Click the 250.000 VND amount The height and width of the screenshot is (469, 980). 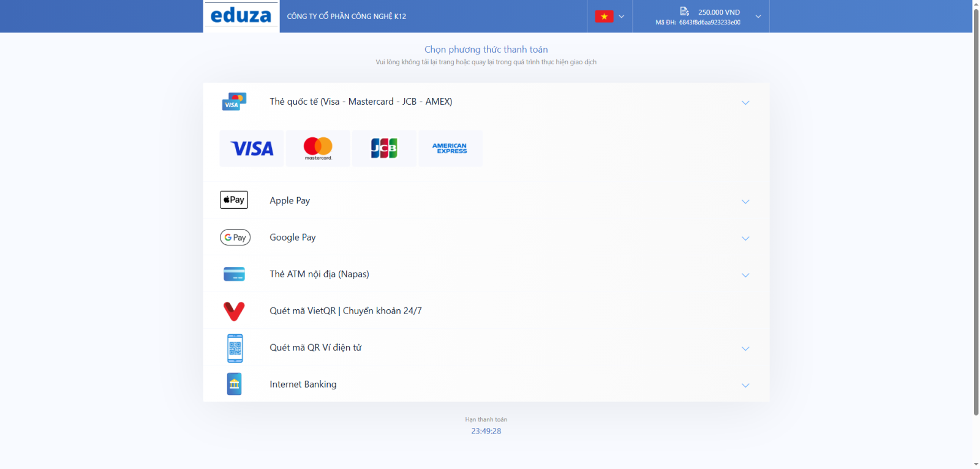(x=719, y=12)
